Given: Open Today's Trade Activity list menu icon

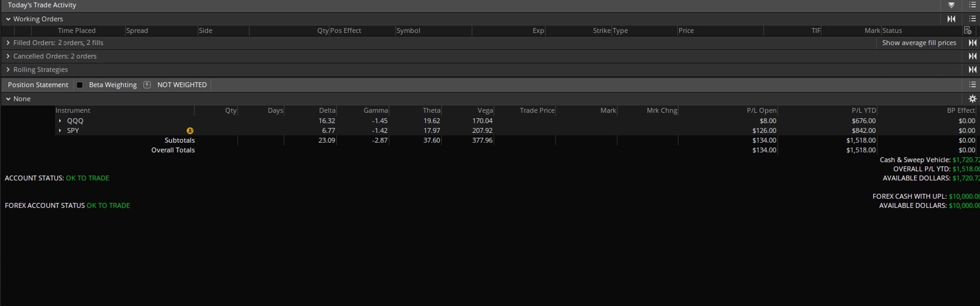Looking at the screenshot, I should click(x=972, y=5).
